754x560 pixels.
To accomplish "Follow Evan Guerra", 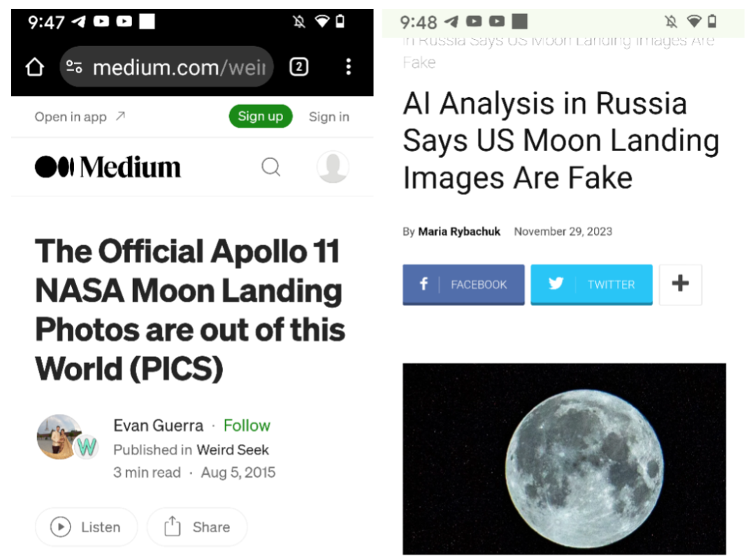I will 246,425.
